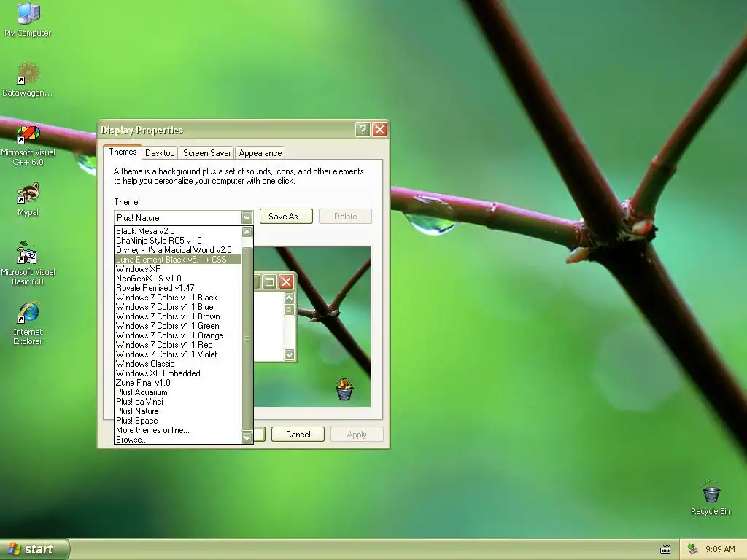Open the My Computer desktop icon
This screenshot has width=747, height=560.
pos(28,20)
